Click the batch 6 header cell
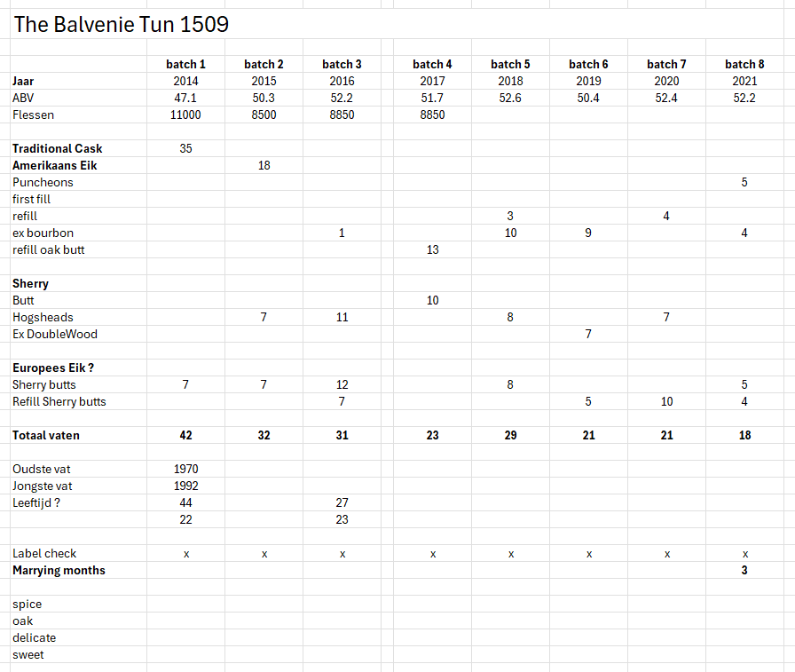Screen dimensions: 795x672 tap(588, 64)
